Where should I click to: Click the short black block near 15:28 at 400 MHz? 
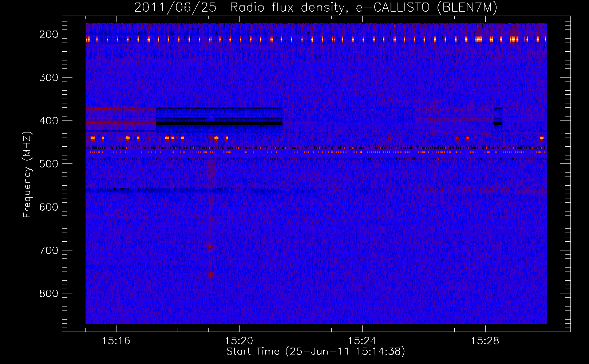498,123
